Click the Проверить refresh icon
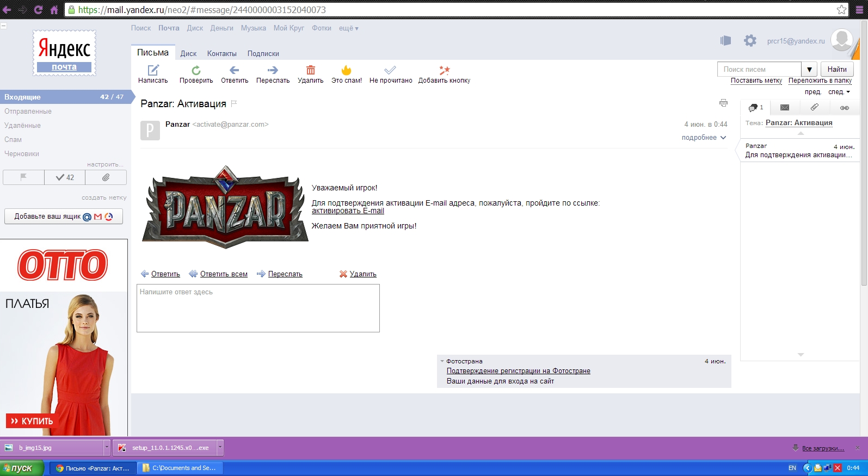This screenshot has width=868, height=476. tap(196, 70)
